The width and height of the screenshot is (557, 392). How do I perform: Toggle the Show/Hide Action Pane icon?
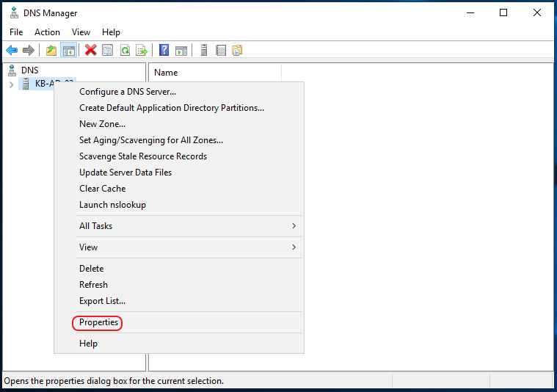181,51
